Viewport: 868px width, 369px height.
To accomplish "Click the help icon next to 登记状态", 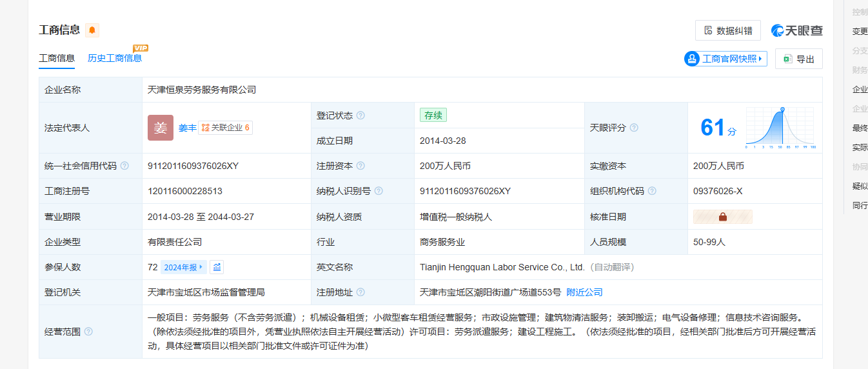I will [x=360, y=115].
